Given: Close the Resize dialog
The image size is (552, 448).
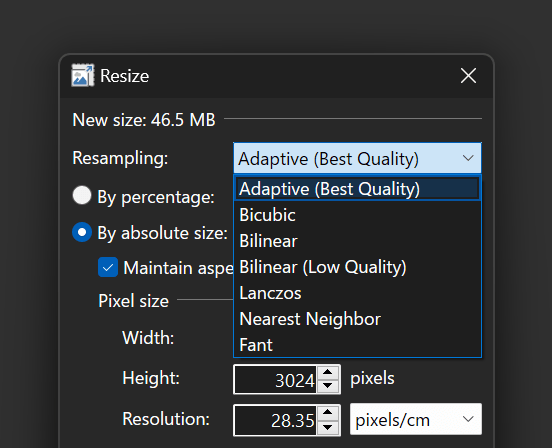Looking at the screenshot, I should tap(468, 76).
